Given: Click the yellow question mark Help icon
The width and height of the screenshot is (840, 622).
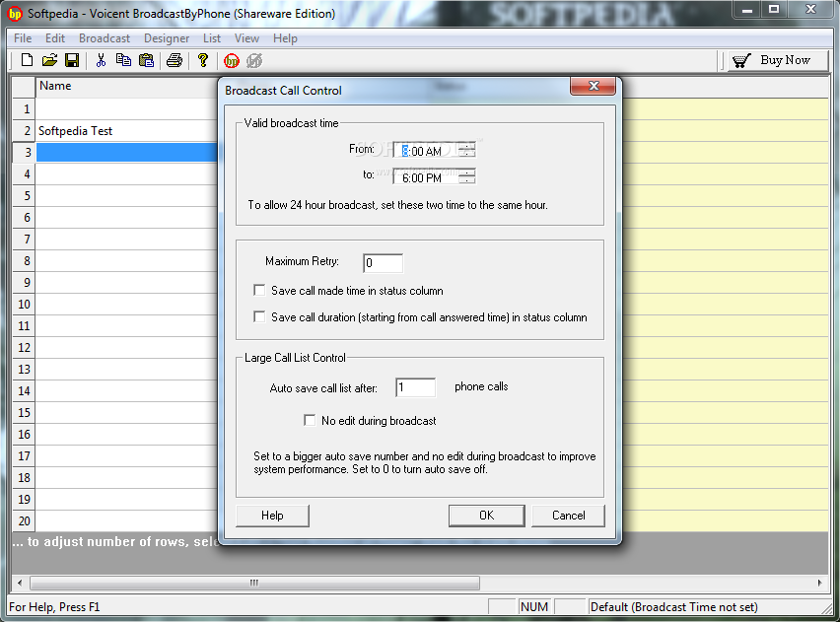Looking at the screenshot, I should coord(202,60).
